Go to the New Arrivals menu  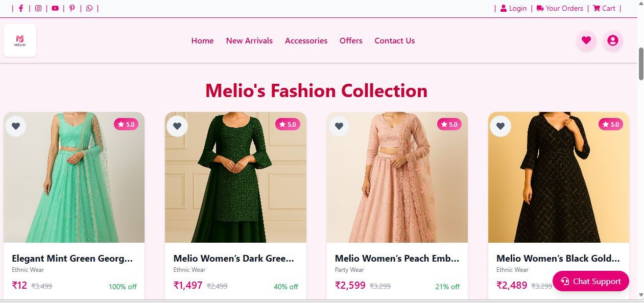point(249,41)
